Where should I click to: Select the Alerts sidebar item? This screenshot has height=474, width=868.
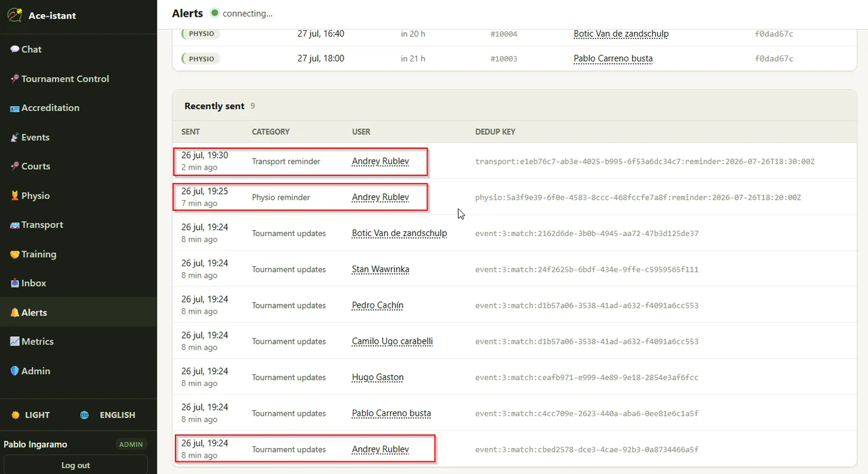78,313
